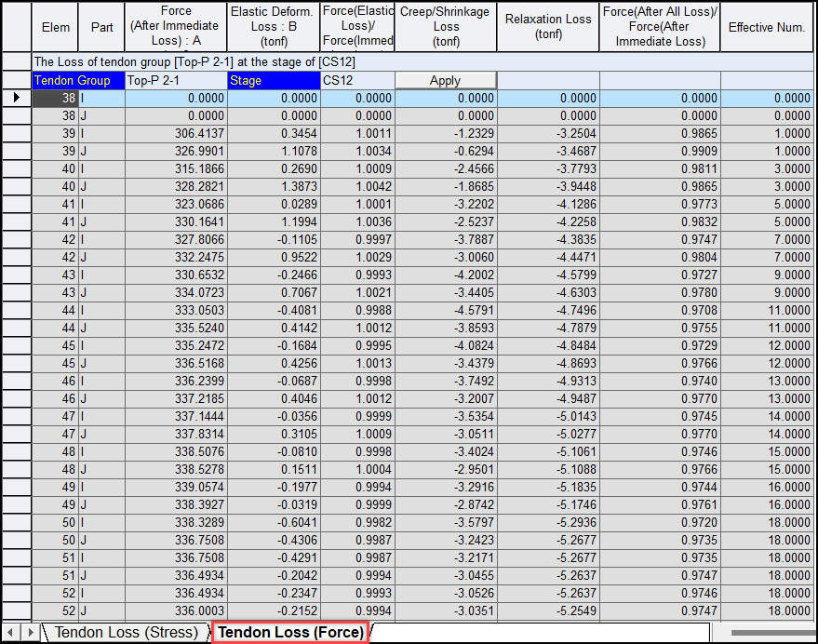Click Relaxation Loss column header
This screenshot has height=644, width=818.
[x=548, y=27]
